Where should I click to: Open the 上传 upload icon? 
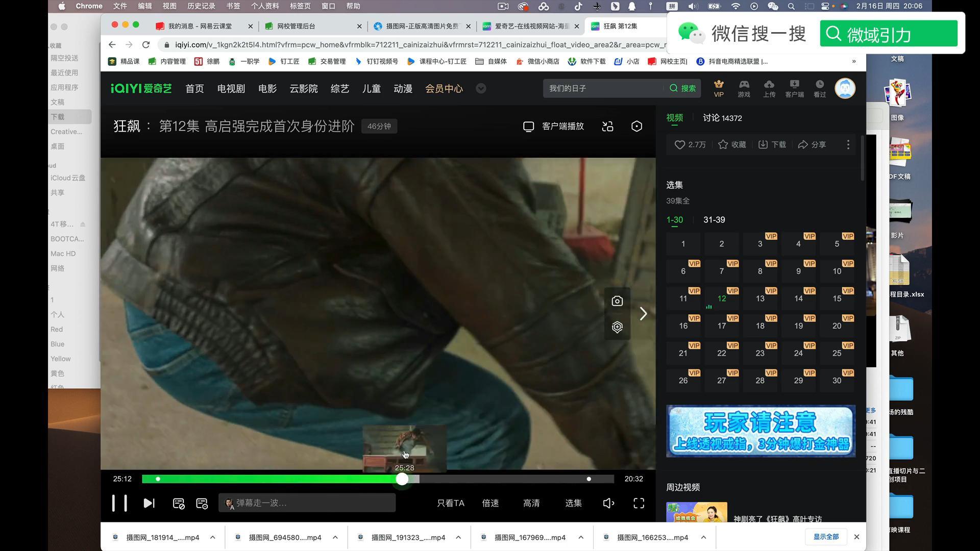click(769, 88)
